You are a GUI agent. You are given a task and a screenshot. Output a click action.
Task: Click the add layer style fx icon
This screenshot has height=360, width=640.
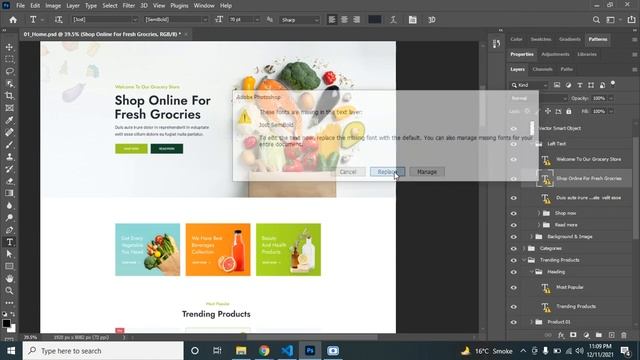pyautogui.click(x=561, y=335)
